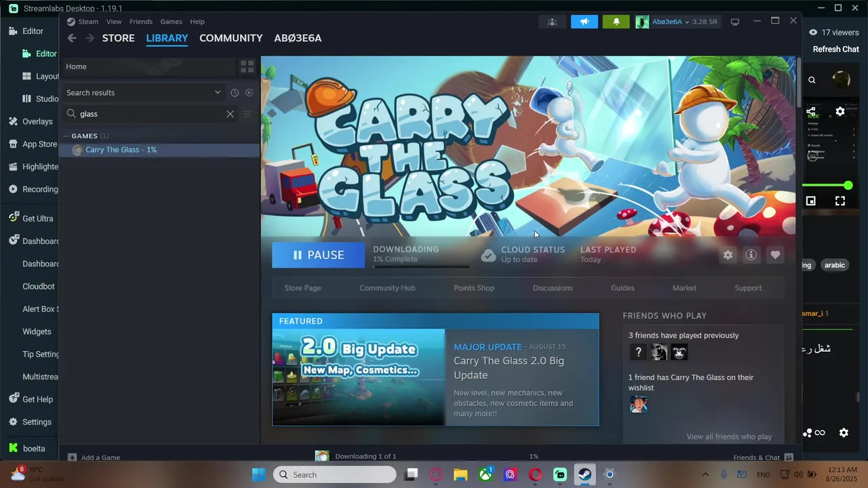The image size is (868, 488).
Task: Open the ABØ3E6A profile tab
Action: [x=298, y=38]
